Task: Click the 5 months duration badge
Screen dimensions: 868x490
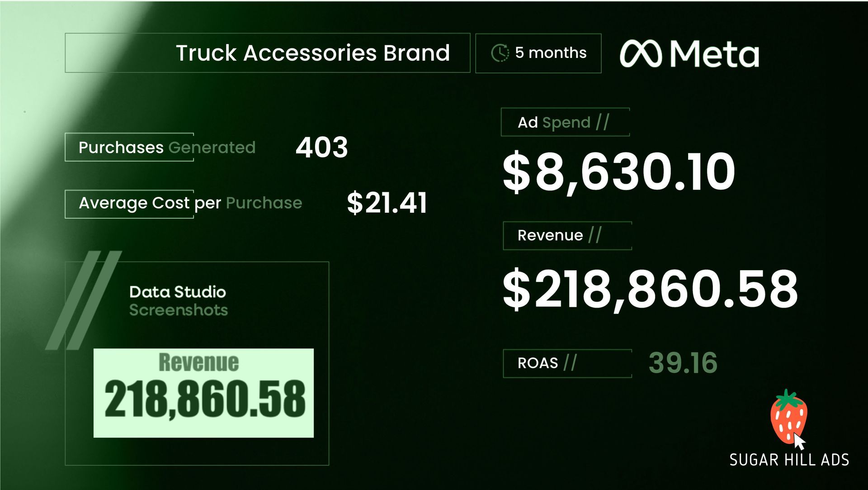Action: [538, 53]
